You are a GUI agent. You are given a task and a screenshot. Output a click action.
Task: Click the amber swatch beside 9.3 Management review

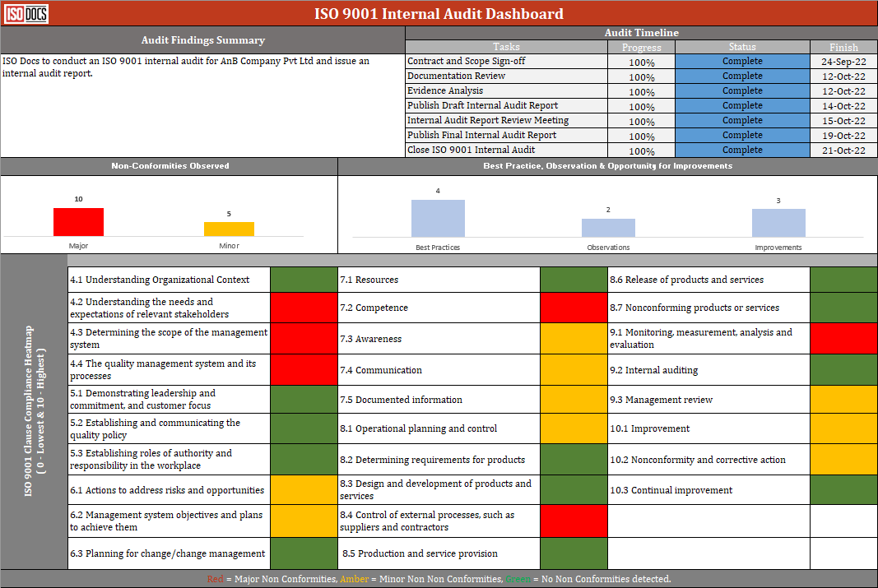(x=843, y=400)
